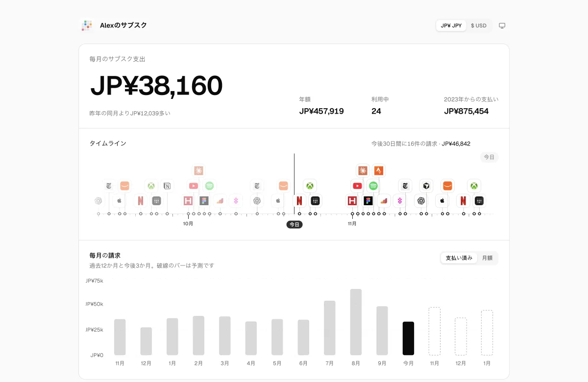This screenshot has height=382, width=588.
Task: Click the dashed 11月 forecast bar
Action: 435,331
